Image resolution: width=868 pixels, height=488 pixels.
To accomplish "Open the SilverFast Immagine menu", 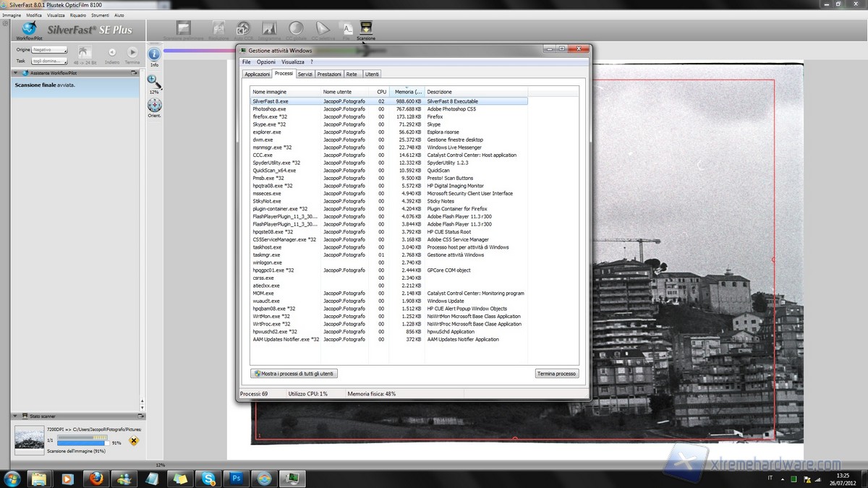I will pyautogui.click(x=12, y=14).
